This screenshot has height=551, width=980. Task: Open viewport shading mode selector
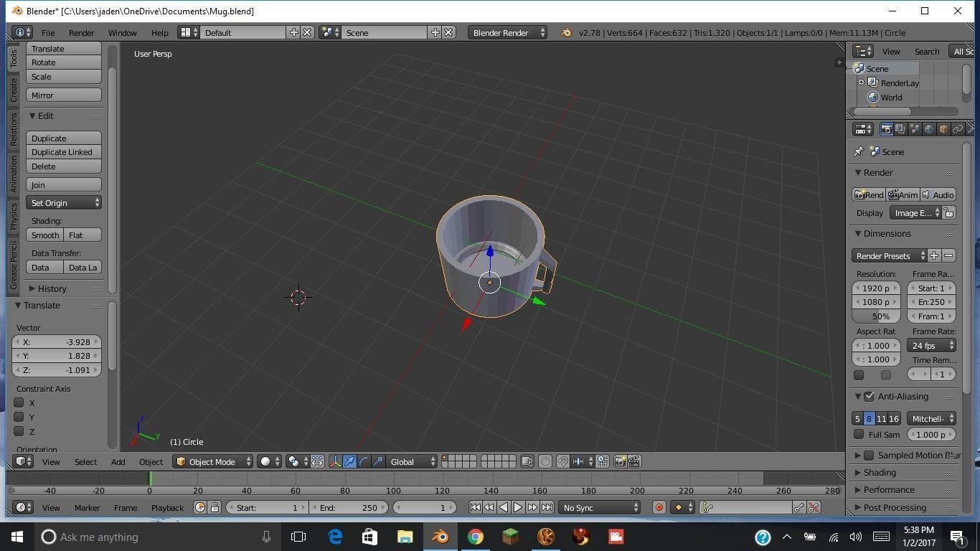[x=268, y=461]
